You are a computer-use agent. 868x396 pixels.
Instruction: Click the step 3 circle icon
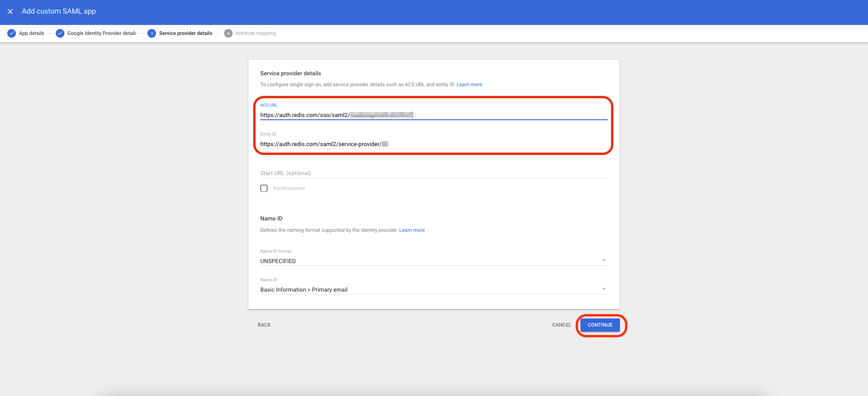[151, 33]
